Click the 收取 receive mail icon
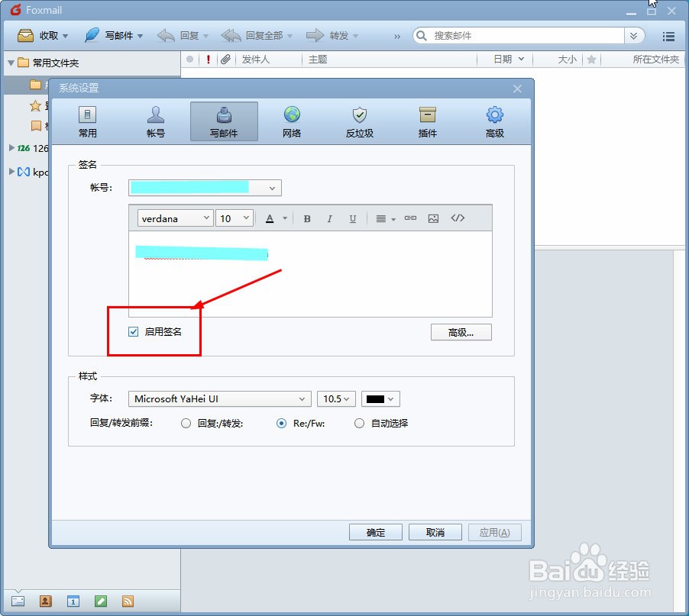The image size is (689, 616). pyautogui.click(x=40, y=35)
